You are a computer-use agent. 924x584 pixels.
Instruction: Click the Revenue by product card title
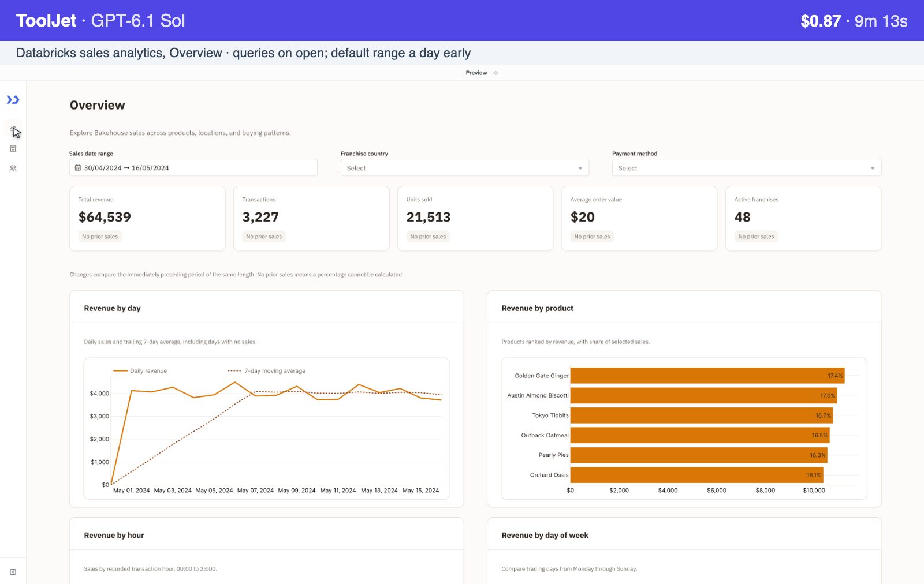click(538, 308)
